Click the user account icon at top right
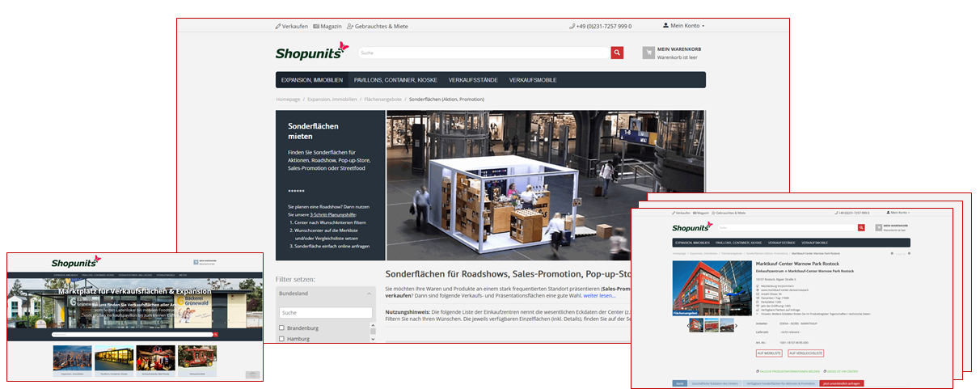Image resolution: width=980 pixels, height=389 pixels. coord(666,26)
